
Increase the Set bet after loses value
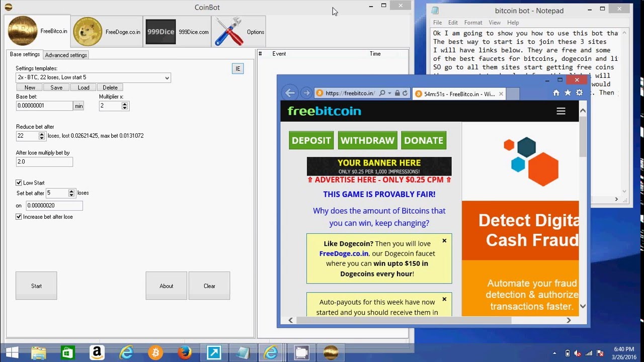point(71,191)
